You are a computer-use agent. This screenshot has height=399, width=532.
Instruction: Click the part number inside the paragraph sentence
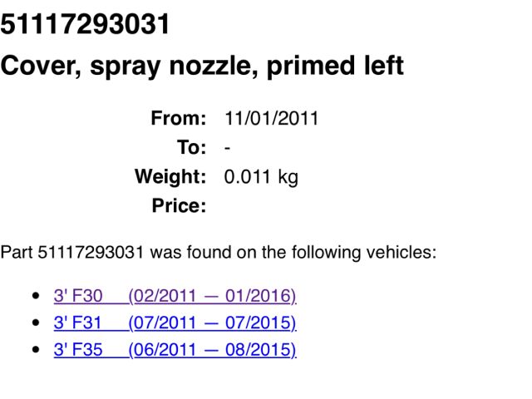(91, 252)
